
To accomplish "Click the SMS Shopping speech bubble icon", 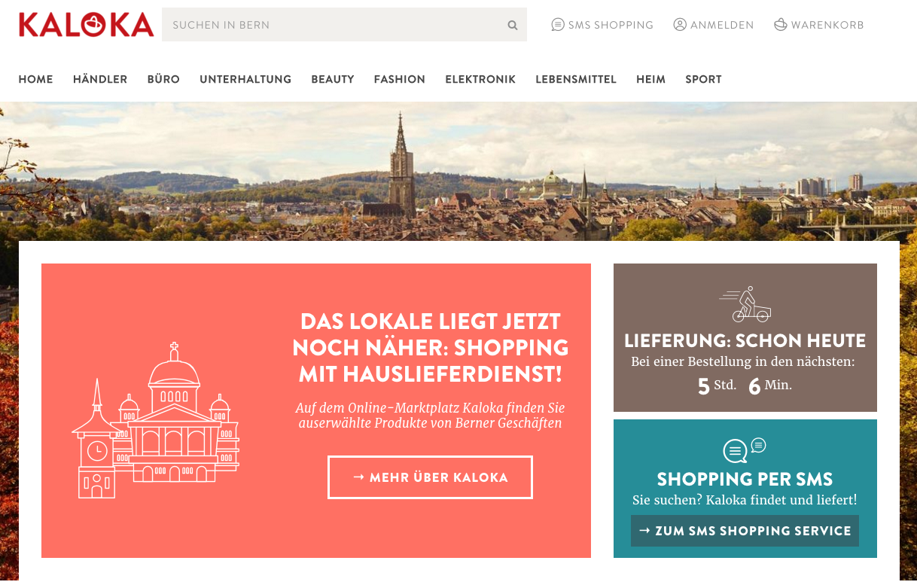I will click(x=558, y=25).
